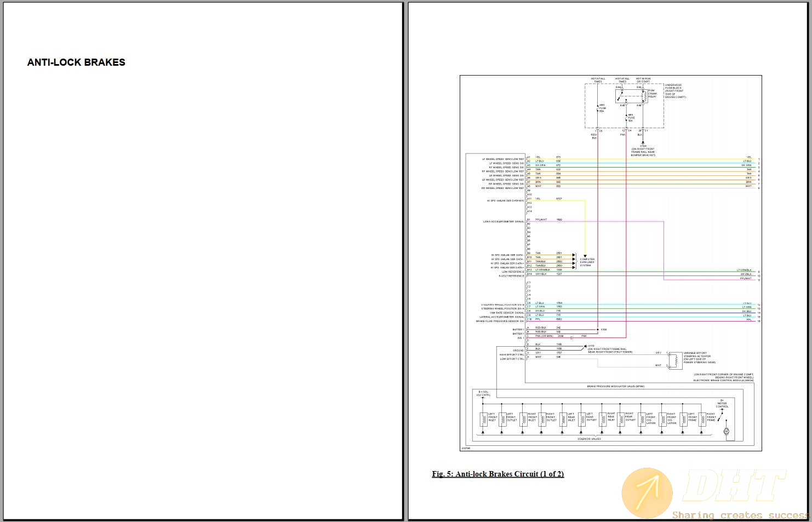
Task: Click the 'HOT IN RUN OR START' label
Action: point(643,80)
